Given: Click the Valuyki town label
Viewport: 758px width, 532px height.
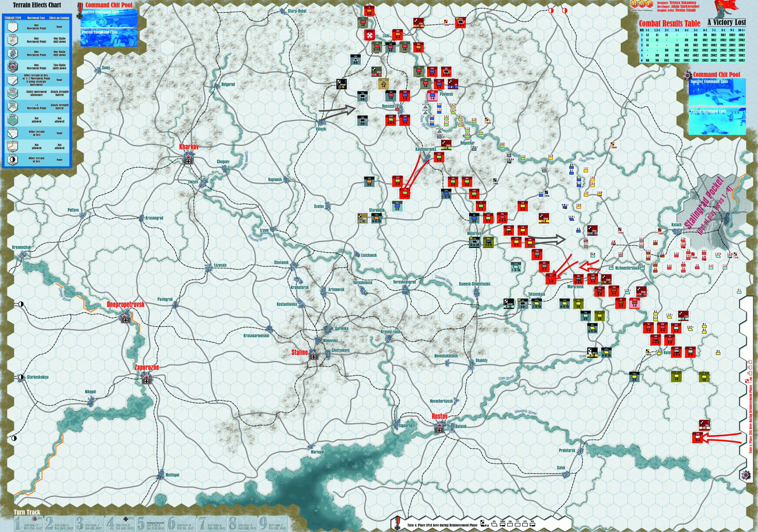Looking at the screenshot, I should (321, 129).
